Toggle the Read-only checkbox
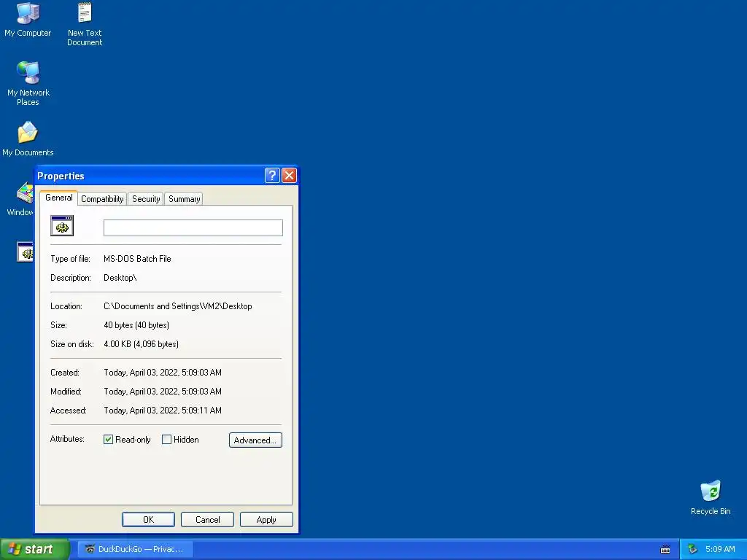747x560 pixels. pos(108,440)
